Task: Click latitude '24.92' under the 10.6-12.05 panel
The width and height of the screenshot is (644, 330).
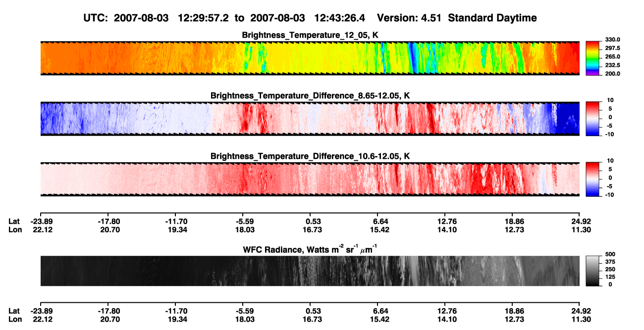Action: 582,222
